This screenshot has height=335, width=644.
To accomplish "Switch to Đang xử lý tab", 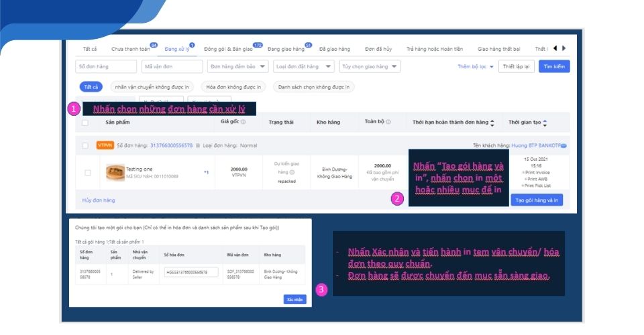I will tap(177, 49).
